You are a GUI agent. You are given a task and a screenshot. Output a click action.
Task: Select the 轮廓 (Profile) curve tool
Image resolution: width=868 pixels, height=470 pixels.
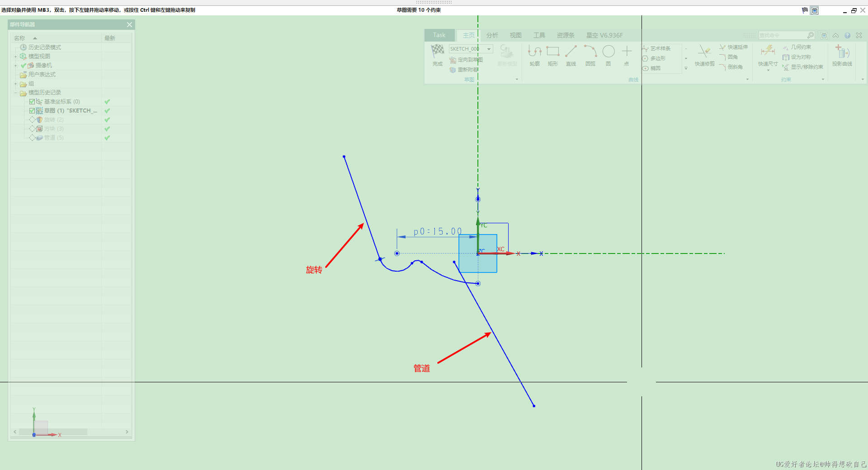534,52
